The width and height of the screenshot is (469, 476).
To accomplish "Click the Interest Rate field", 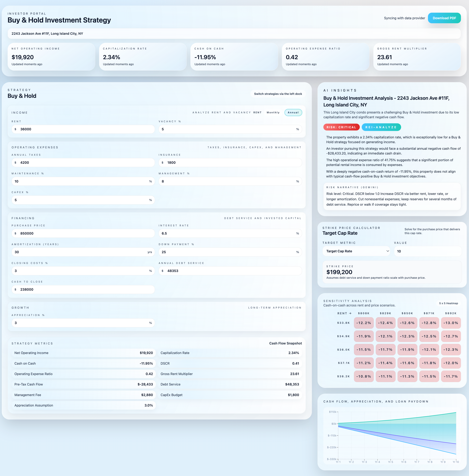I will pyautogui.click(x=230, y=233).
